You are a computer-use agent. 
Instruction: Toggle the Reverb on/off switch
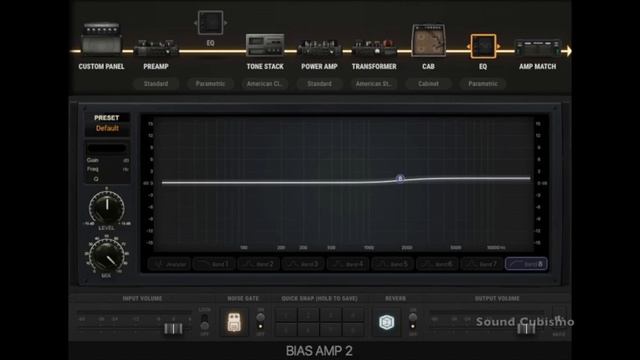pyautogui.click(x=413, y=322)
